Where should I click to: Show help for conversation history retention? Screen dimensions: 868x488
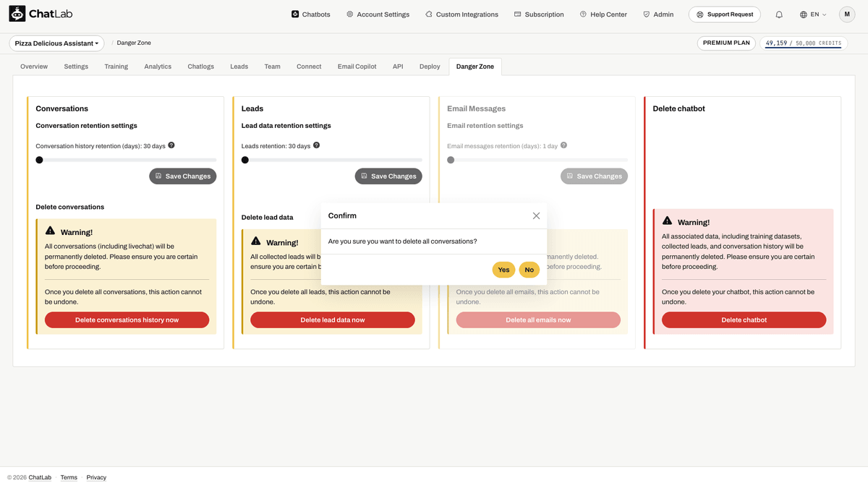click(171, 145)
